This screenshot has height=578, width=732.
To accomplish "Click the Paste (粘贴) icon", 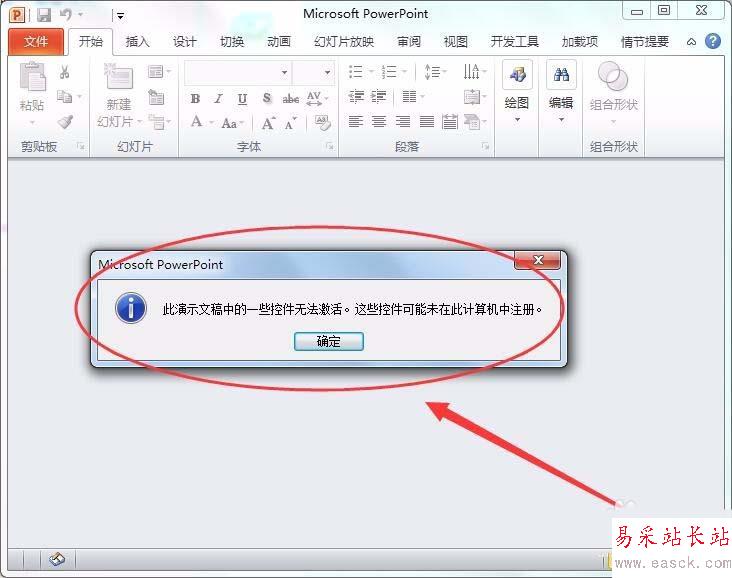I will (x=32, y=77).
